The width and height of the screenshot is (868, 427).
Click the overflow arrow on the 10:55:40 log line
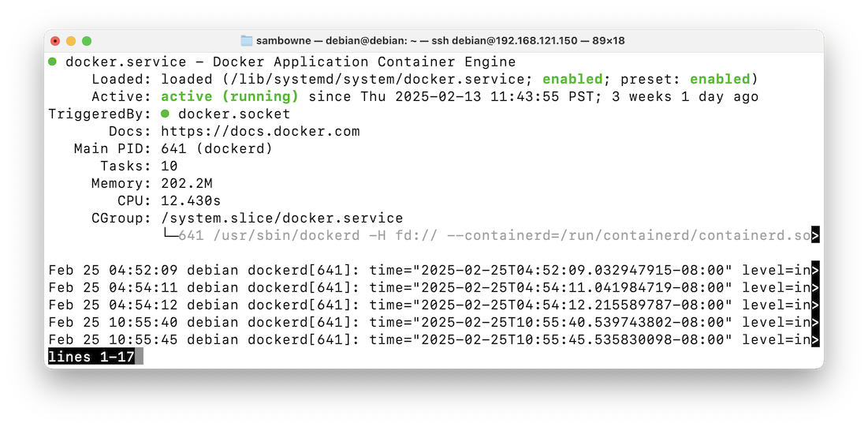(815, 322)
